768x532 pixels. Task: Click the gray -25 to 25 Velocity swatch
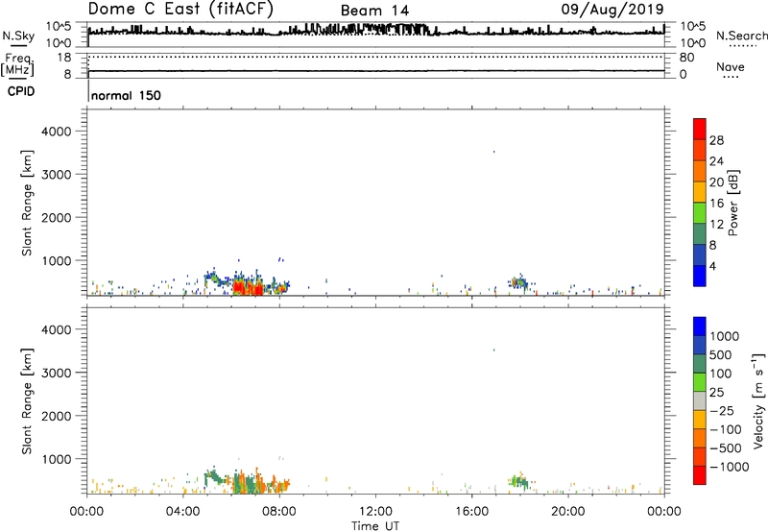coord(700,400)
